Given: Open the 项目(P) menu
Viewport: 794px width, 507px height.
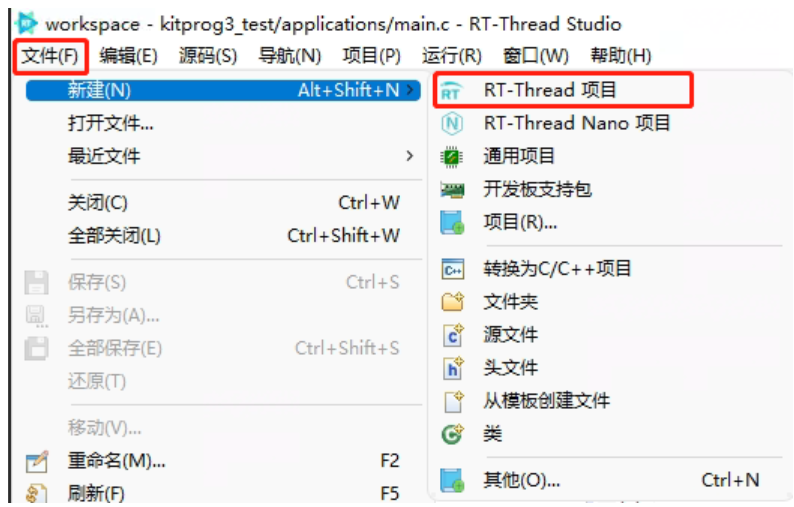Looking at the screenshot, I should coord(371,56).
